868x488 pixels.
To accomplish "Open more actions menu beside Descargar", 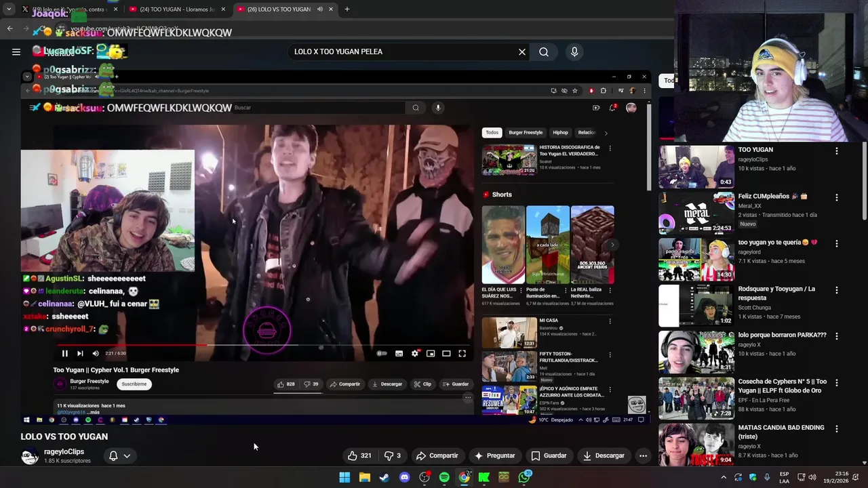I will (x=643, y=455).
